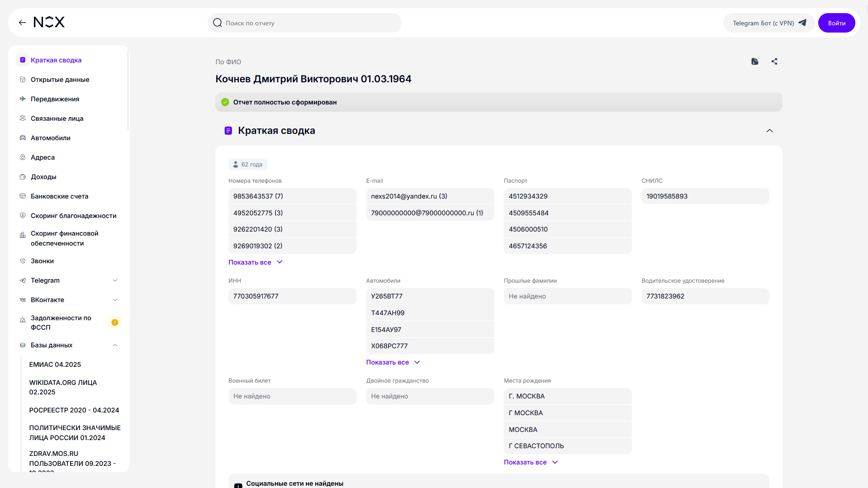
Task: Open РОСРЕЕСТР 2020 - 04.2024 database entry
Action: pos(74,410)
